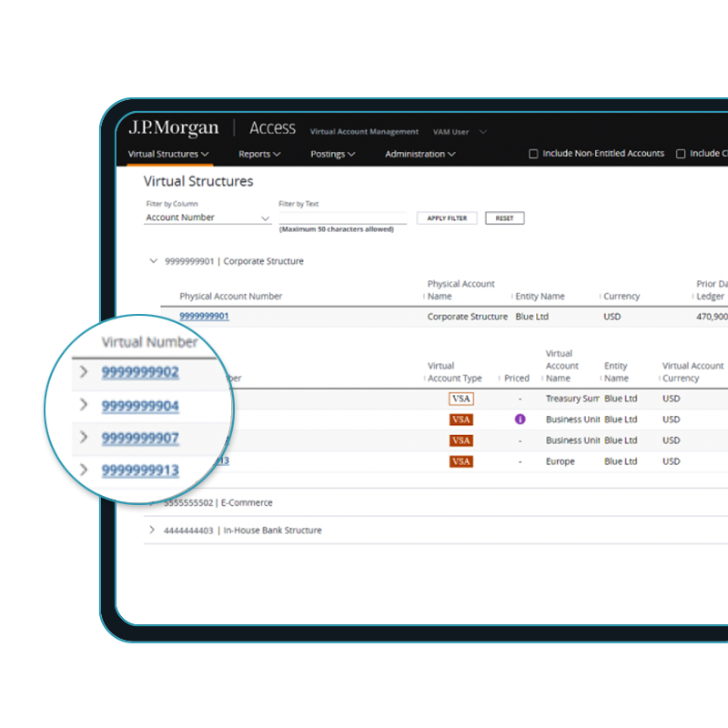Open physical account 9999999901 link
The height and width of the screenshot is (728, 728).
click(x=204, y=317)
